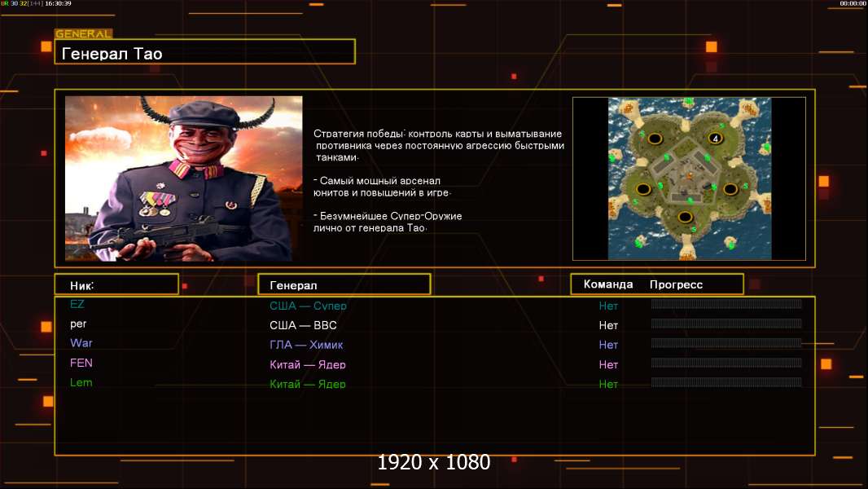This screenshot has height=489, width=868.
Task: Click Lem's 'Китай — Ядер' general entry
Action: point(307,384)
